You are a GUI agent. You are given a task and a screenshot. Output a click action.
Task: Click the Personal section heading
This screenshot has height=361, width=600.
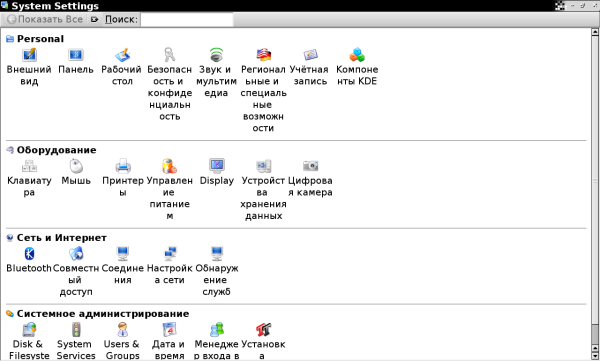[40, 39]
